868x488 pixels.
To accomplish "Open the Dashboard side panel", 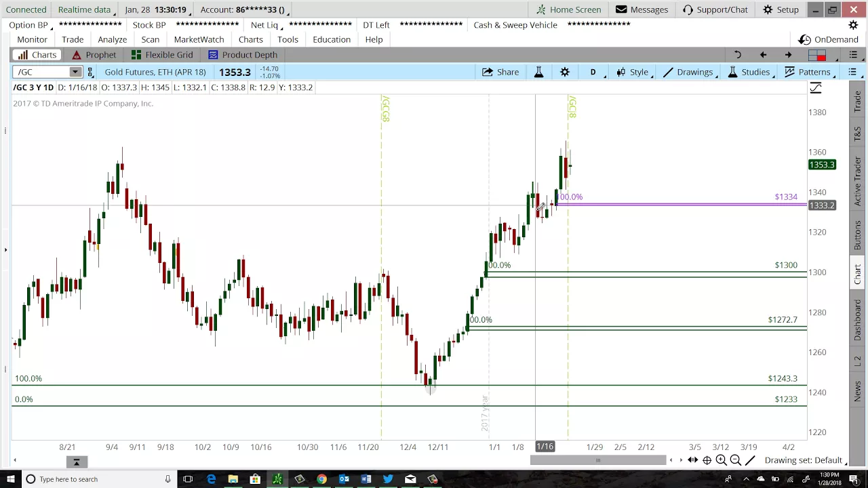I will click(858, 320).
